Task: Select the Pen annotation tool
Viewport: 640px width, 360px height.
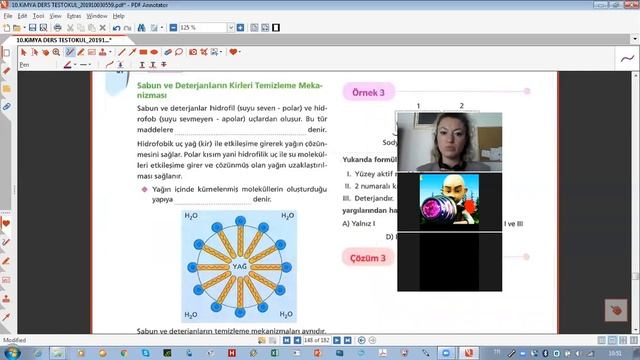Action: (70, 52)
